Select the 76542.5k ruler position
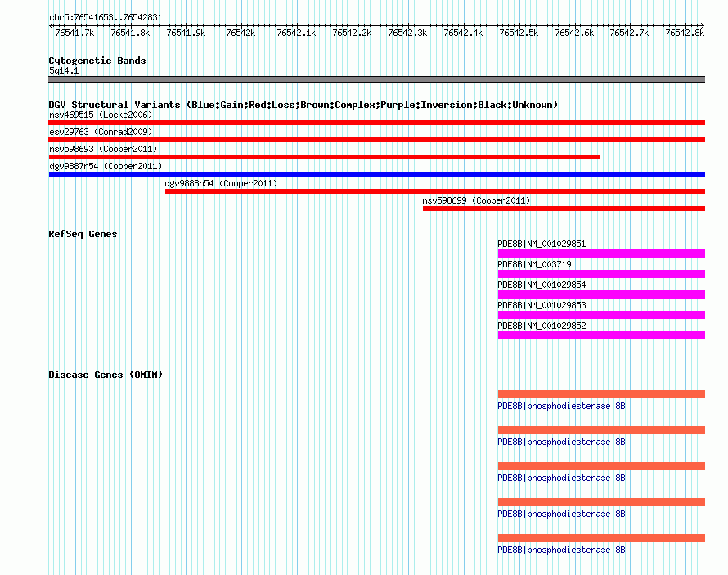This screenshot has height=575, width=728. (519, 33)
